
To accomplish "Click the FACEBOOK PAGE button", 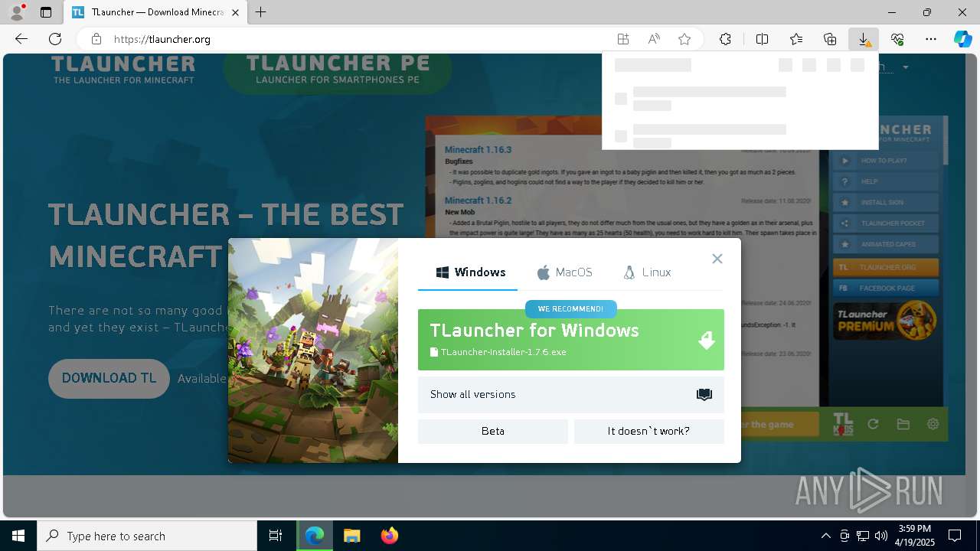I will [x=885, y=289].
